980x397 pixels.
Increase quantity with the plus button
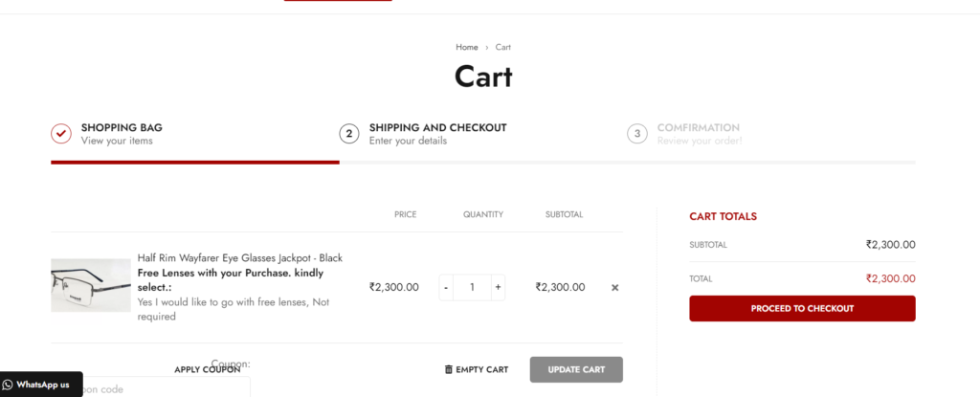(498, 287)
